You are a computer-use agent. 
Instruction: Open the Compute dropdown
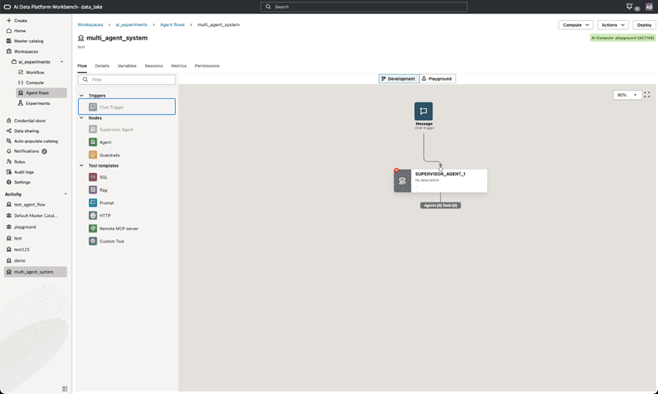click(575, 25)
